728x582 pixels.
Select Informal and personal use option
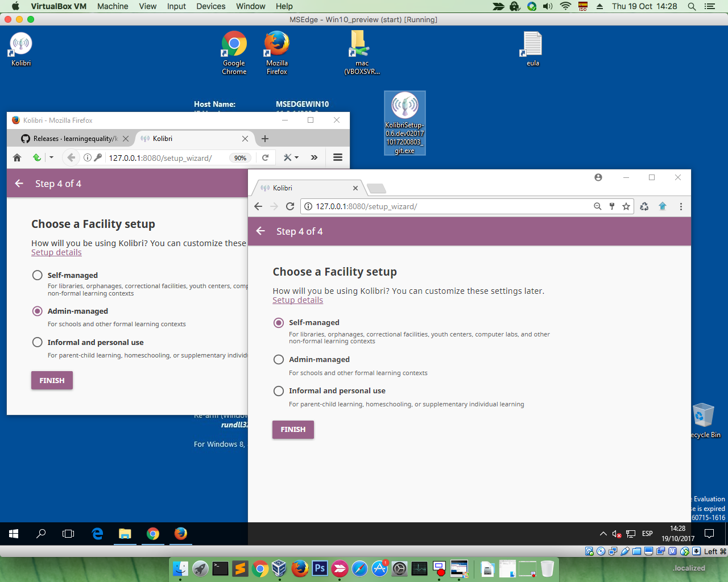click(279, 390)
